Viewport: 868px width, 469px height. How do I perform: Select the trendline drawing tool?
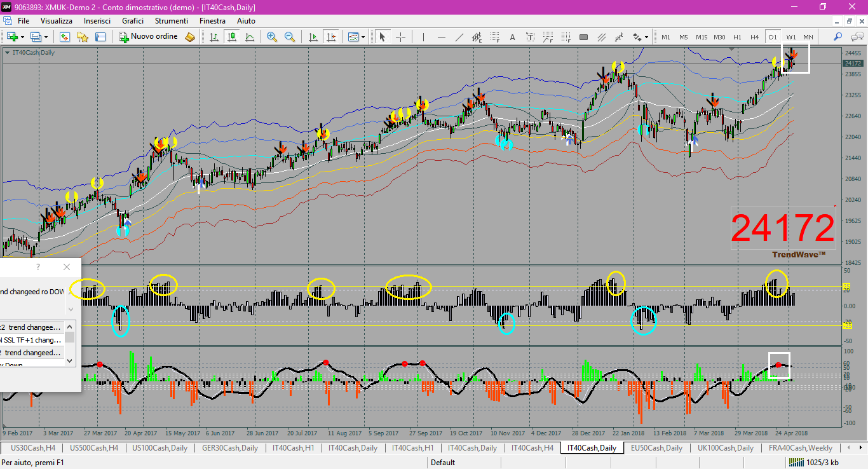coord(459,37)
